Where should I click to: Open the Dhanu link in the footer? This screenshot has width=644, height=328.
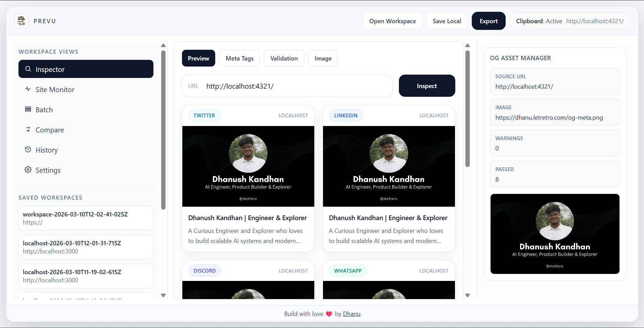tap(351, 314)
